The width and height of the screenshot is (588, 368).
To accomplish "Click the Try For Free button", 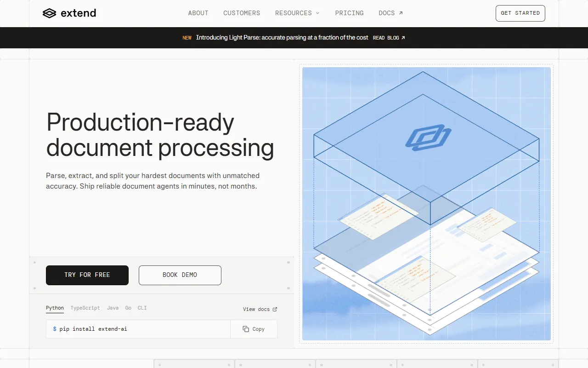I will [87, 275].
